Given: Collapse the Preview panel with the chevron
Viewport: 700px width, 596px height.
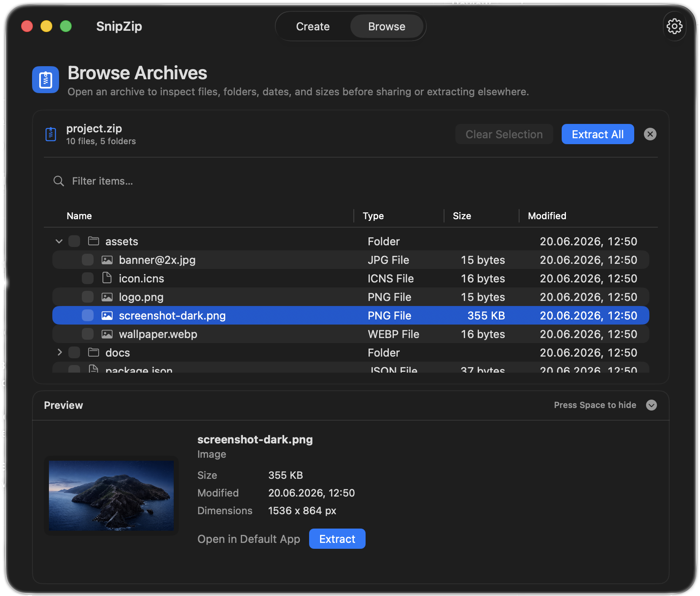Looking at the screenshot, I should point(652,405).
